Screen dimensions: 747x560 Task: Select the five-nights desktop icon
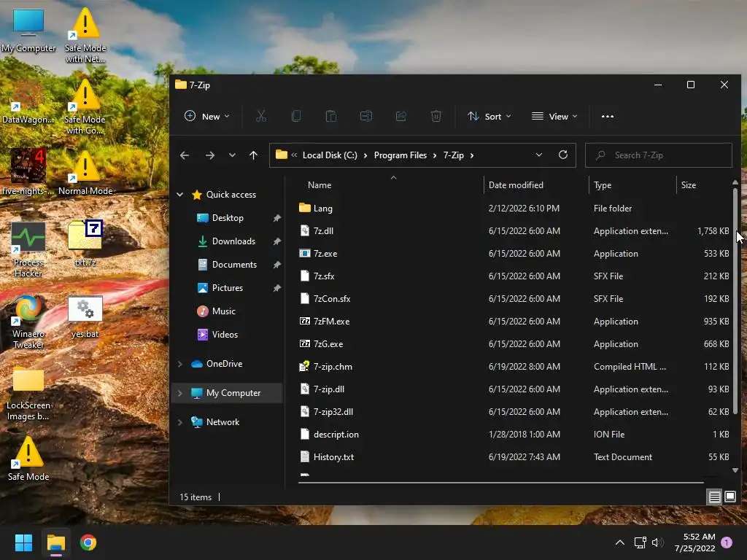(x=28, y=172)
